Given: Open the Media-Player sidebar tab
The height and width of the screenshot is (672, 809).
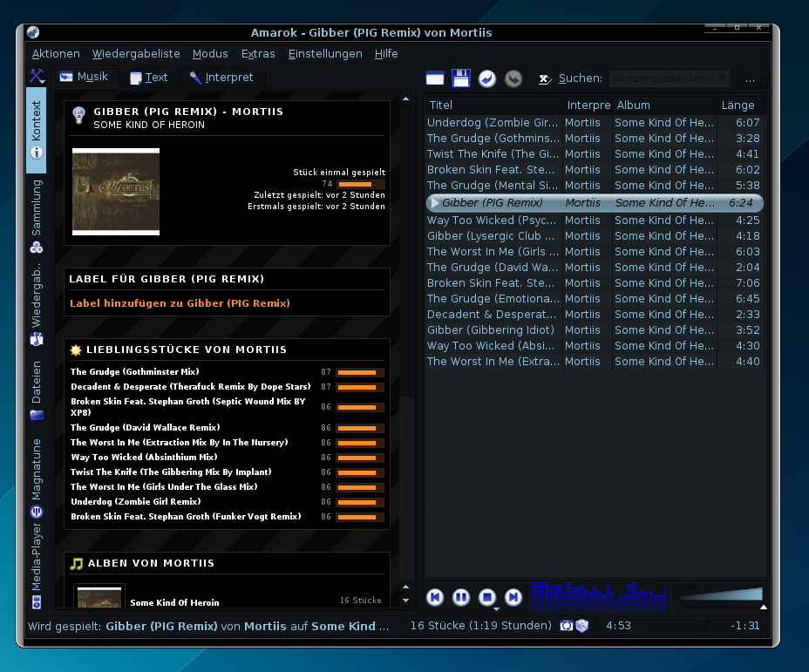Looking at the screenshot, I should pyautogui.click(x=36, y=567).
